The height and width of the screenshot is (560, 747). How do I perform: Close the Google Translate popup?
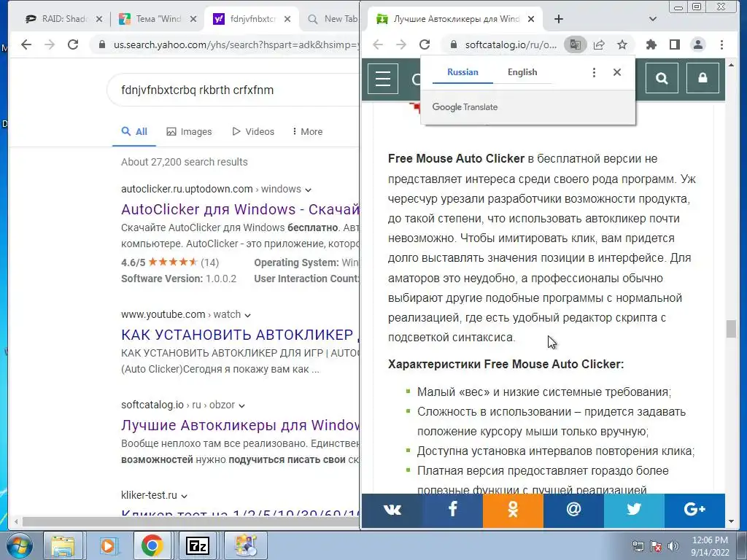617,72
